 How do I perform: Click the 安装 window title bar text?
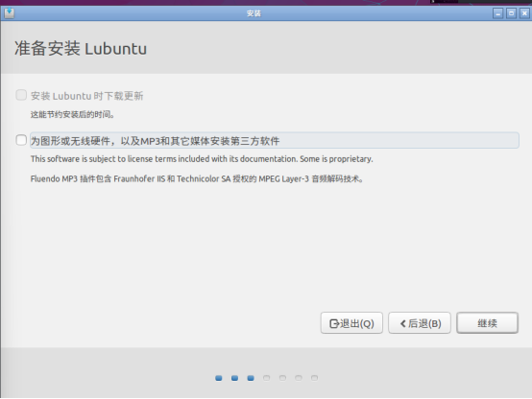click(x=254, y=13)
